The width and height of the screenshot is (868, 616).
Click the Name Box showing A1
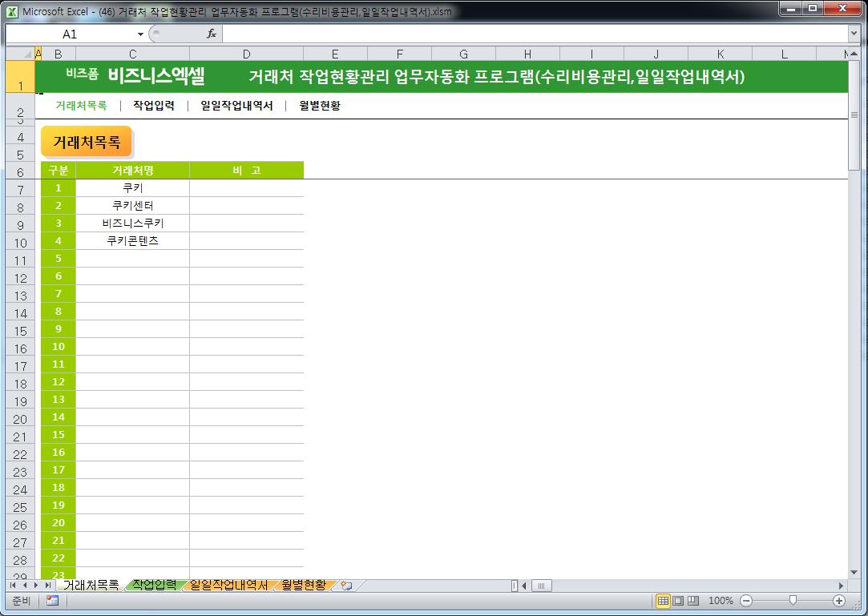pos(70,34)
